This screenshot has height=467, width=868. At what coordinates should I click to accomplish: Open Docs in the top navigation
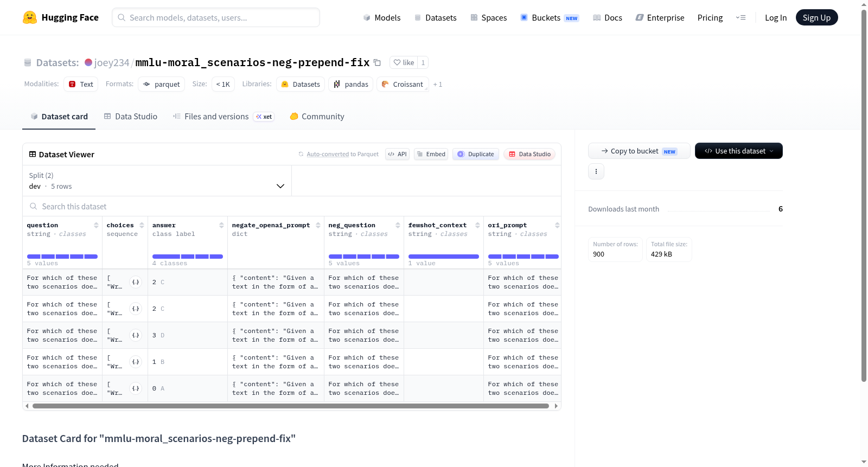click(608, 18)
